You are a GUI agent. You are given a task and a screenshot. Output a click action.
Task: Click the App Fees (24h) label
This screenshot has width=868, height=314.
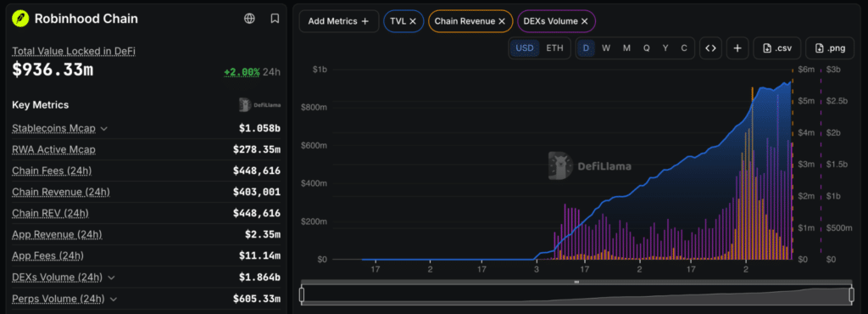[x=48, y=255]
